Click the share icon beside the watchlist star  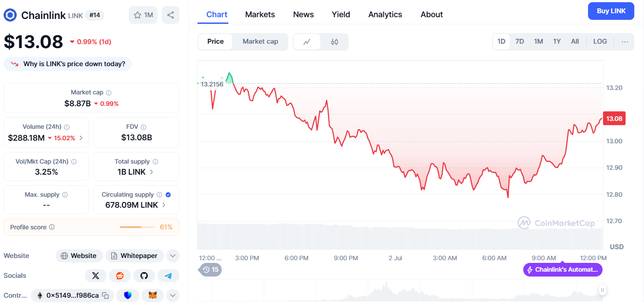(171, 15)
